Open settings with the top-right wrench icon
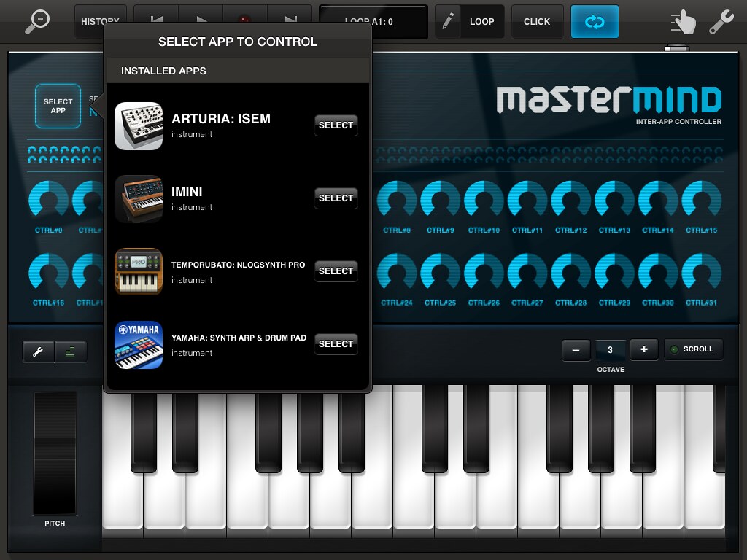 point(721,22)
